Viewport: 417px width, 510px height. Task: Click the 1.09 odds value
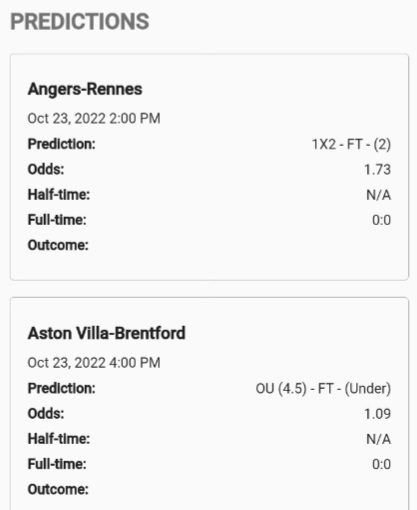377,414
